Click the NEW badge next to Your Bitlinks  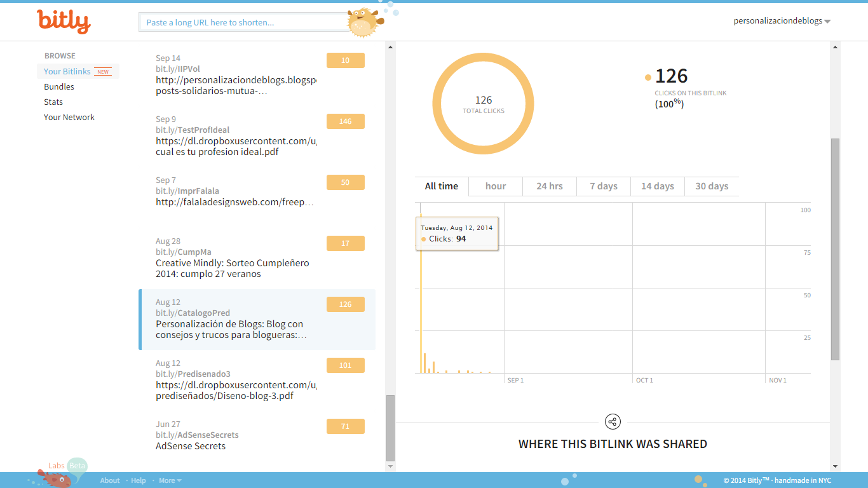103,72
